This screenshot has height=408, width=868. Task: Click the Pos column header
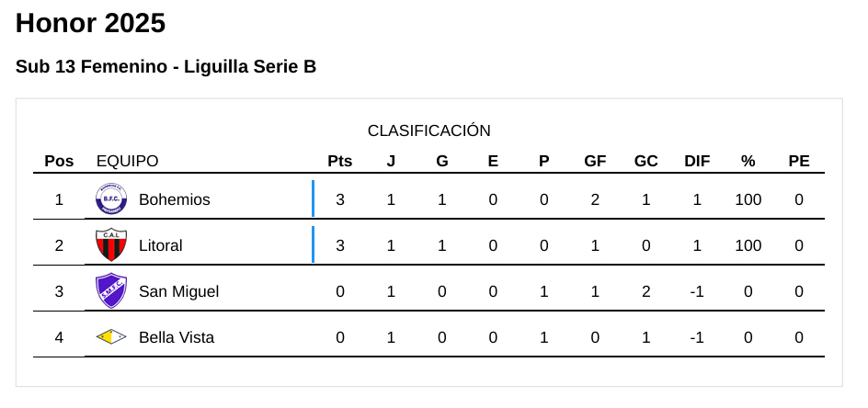(x=59, y=162)
